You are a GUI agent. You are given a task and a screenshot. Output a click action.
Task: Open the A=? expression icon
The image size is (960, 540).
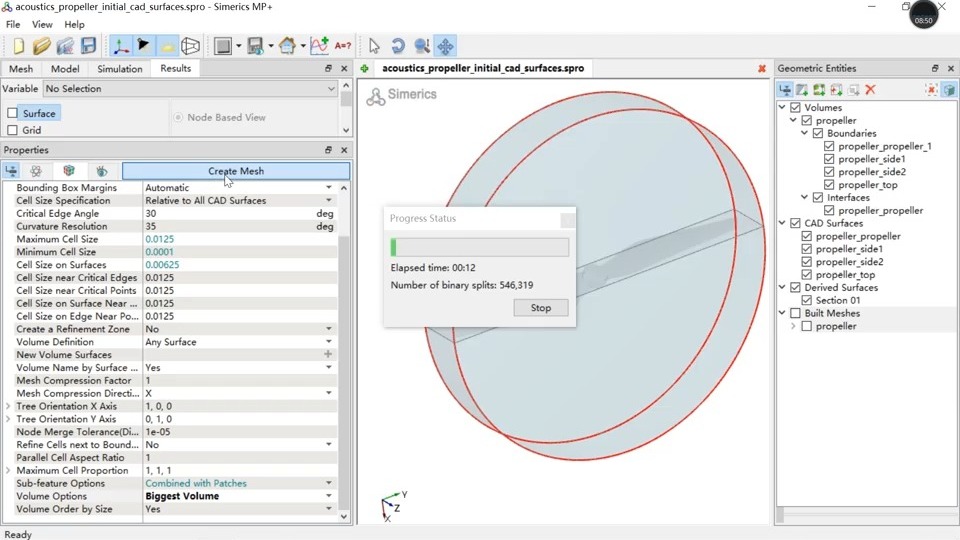[x=343, y=46]
